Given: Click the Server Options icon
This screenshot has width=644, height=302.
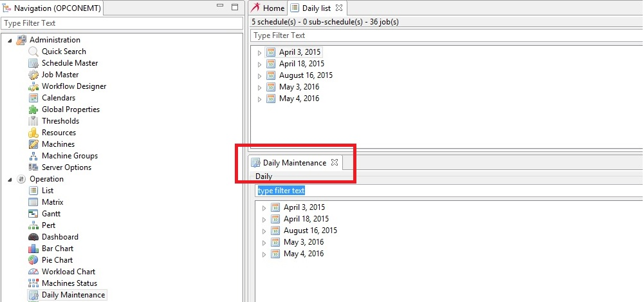Looking at the screenshot, I should (33, 167).
